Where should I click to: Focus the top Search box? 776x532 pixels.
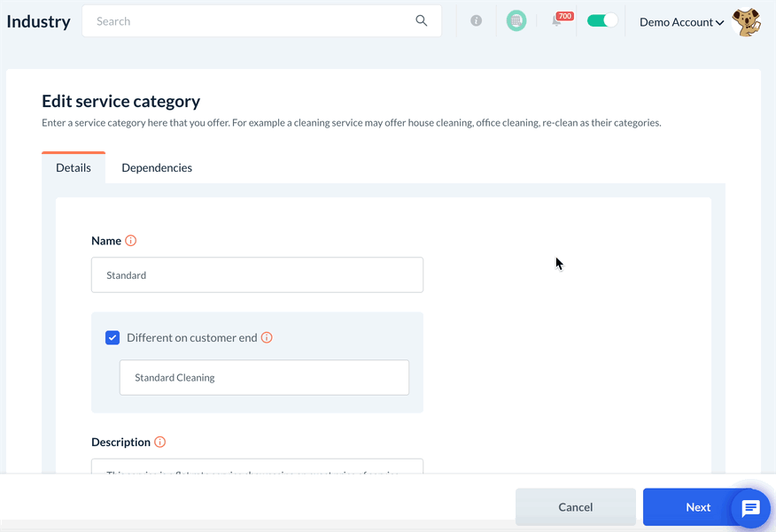252,21
